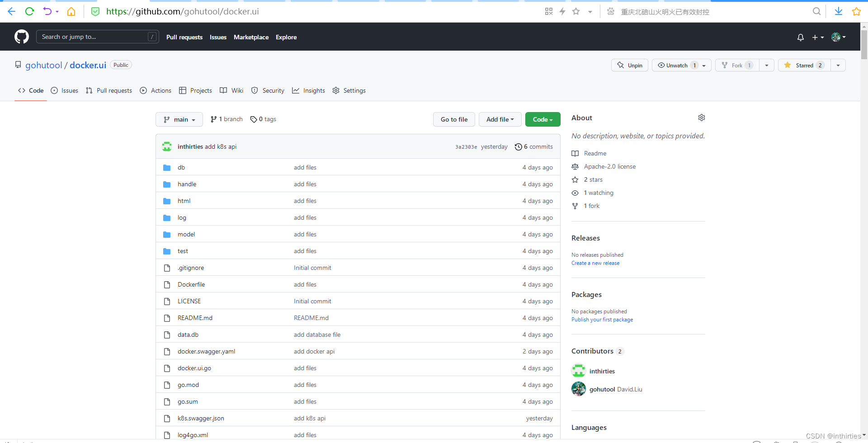Open favorites star at top right
Image resolution: width=868 pixels, height=443 pixels.
pyautogui.click(x=856, y=11)
